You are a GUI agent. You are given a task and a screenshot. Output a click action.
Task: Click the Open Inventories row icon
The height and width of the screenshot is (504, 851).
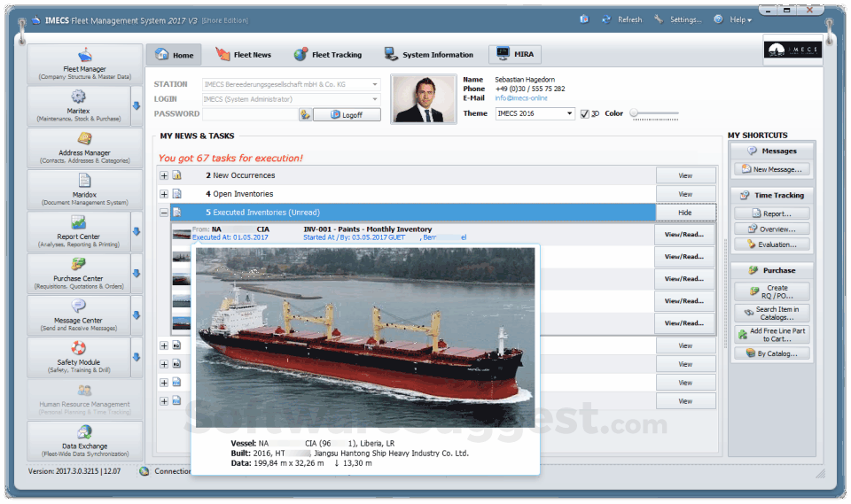click(177, 194)
